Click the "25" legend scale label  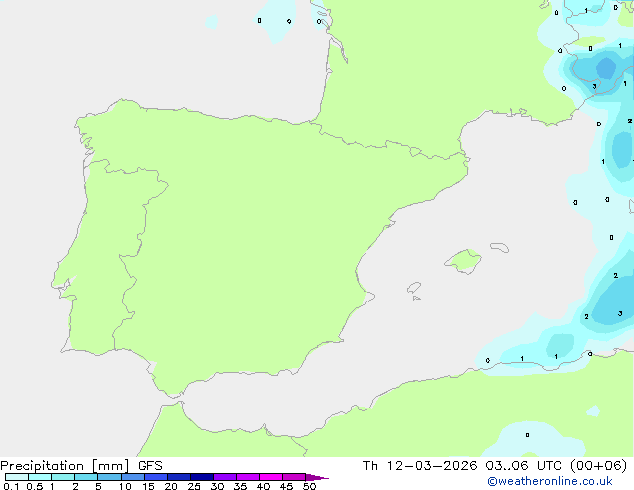[x=194, y=486]
